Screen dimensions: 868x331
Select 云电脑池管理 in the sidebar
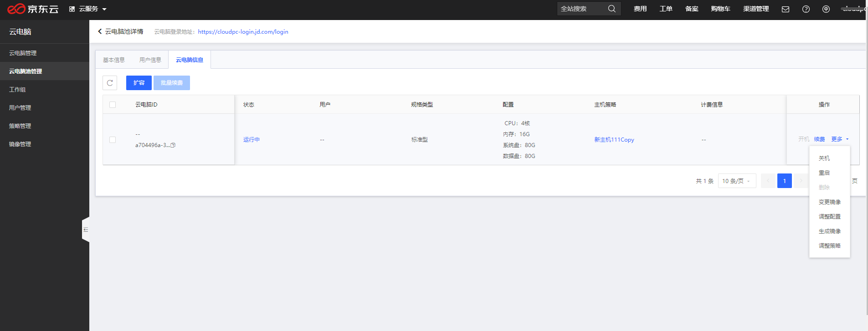[45, 71]
